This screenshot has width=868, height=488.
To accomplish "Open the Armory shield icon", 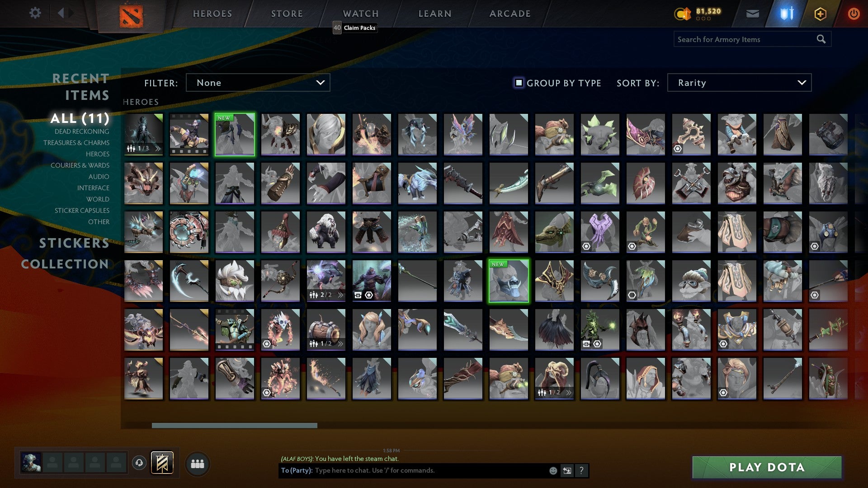I will coord(787,14).
